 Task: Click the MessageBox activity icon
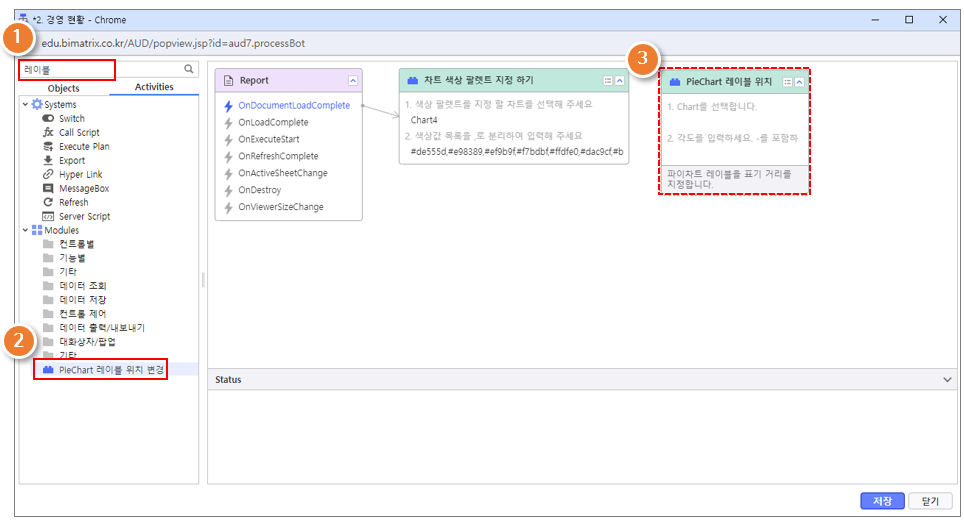[48, 188]
